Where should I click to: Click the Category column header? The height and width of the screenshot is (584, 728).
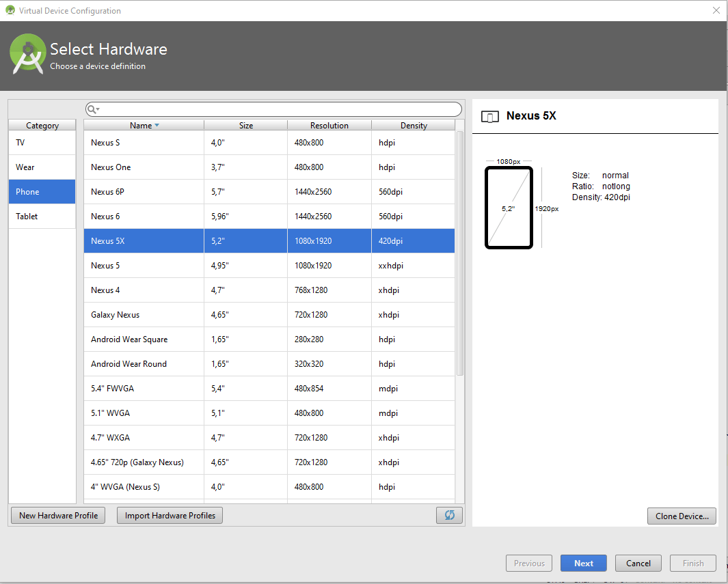(x=42, y=125)
